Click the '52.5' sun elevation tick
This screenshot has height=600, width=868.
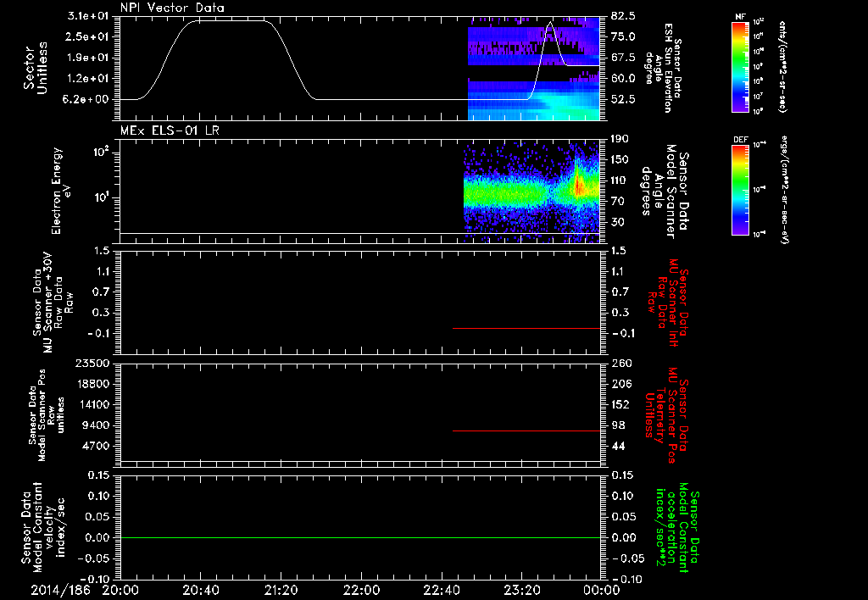coord(624,100)
